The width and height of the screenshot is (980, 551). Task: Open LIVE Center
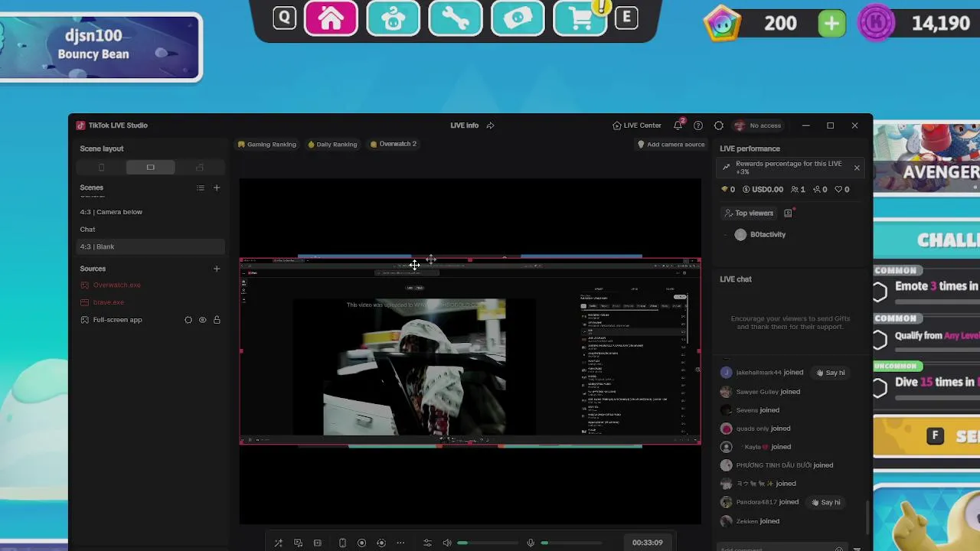(x=637, y=126)
